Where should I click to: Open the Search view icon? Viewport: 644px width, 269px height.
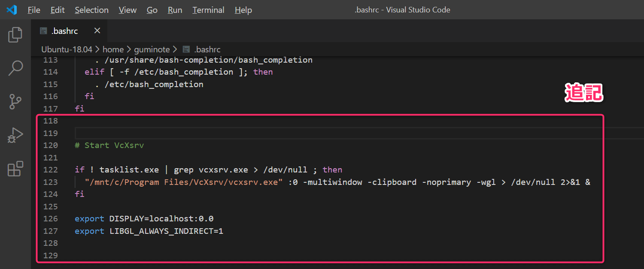[15, 68]
